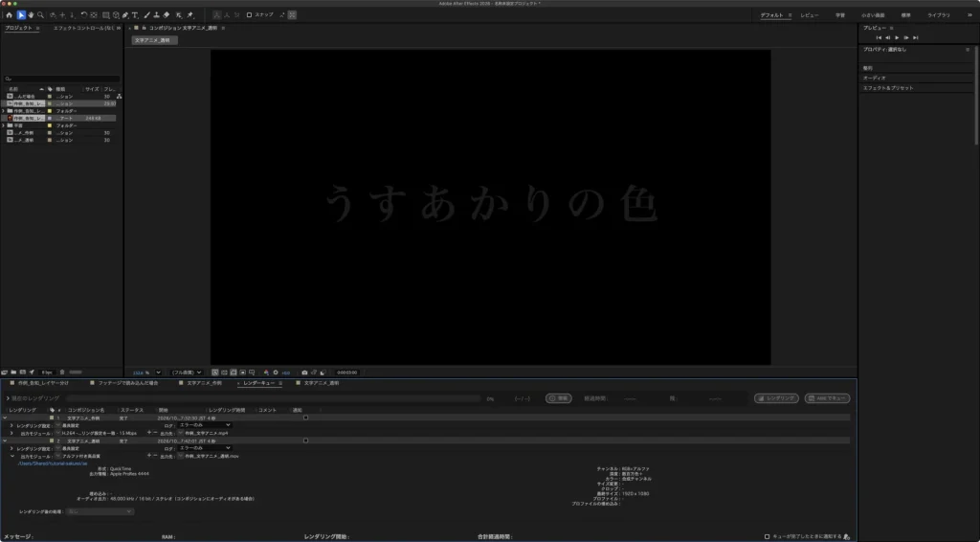980x542 pixels.
Task: Select the Pen tool
Action: click(125, 15)
